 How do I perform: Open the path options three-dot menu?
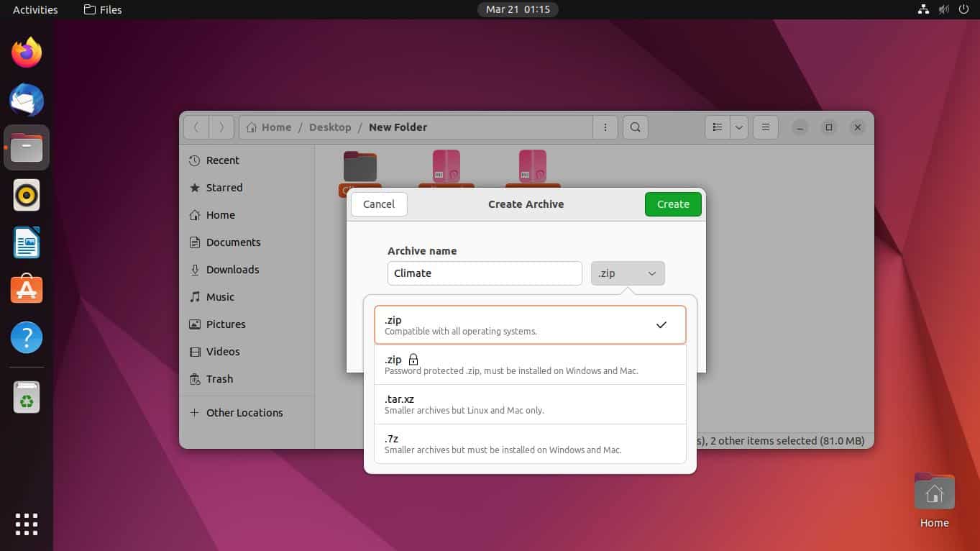point(605,127)
